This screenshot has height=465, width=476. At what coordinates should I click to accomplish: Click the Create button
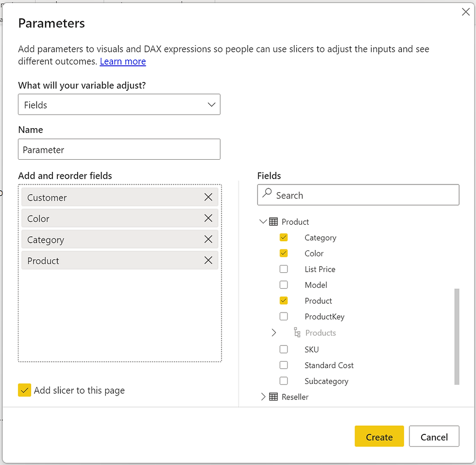[379, 436]
